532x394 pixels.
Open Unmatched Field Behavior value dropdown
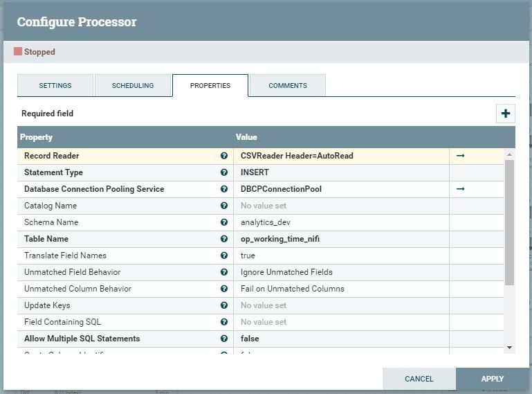click(x=341, y=272)
